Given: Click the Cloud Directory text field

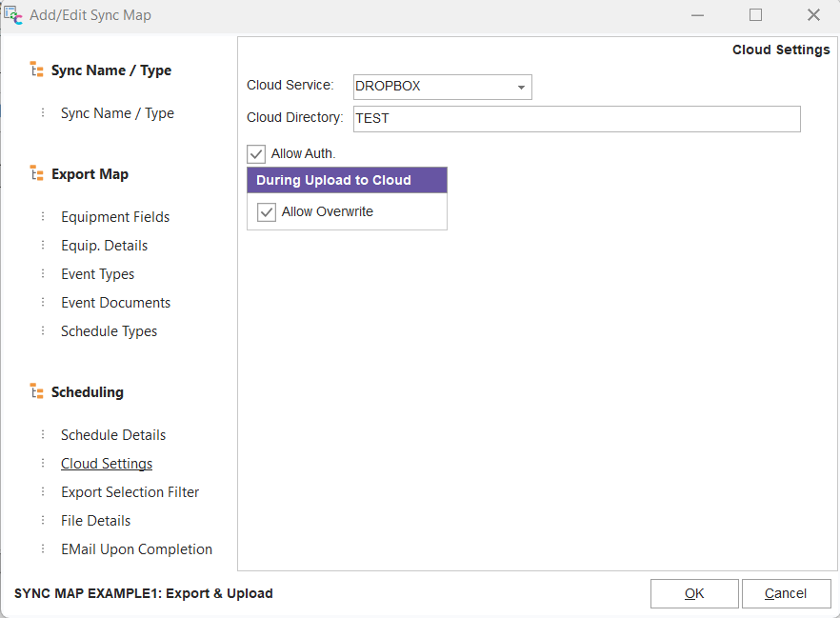Looking at the screenshot, I should (x=576, y=119).
